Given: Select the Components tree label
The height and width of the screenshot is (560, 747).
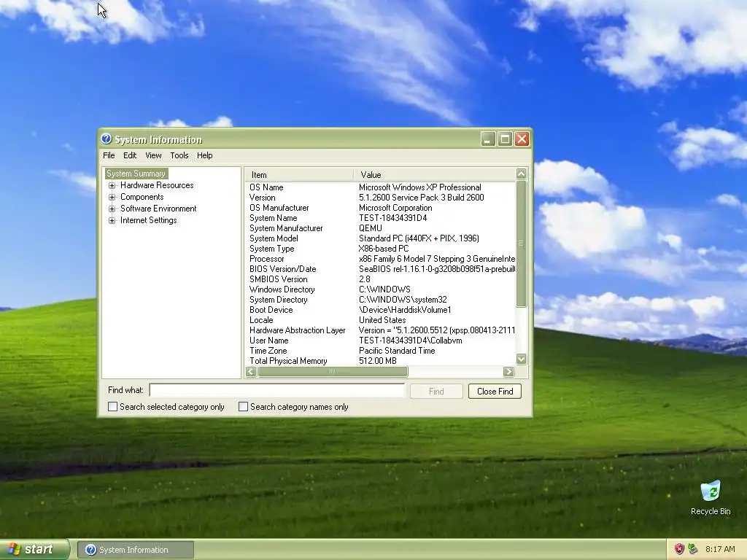Looking at the screenshot, I should [x=142, y=197].
